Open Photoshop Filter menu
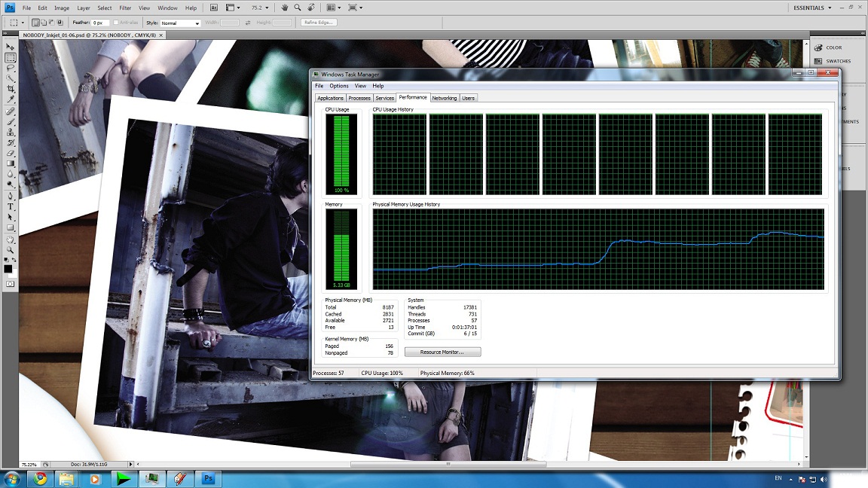Screen dimensions: 868x488 click(x=125, y=8)
